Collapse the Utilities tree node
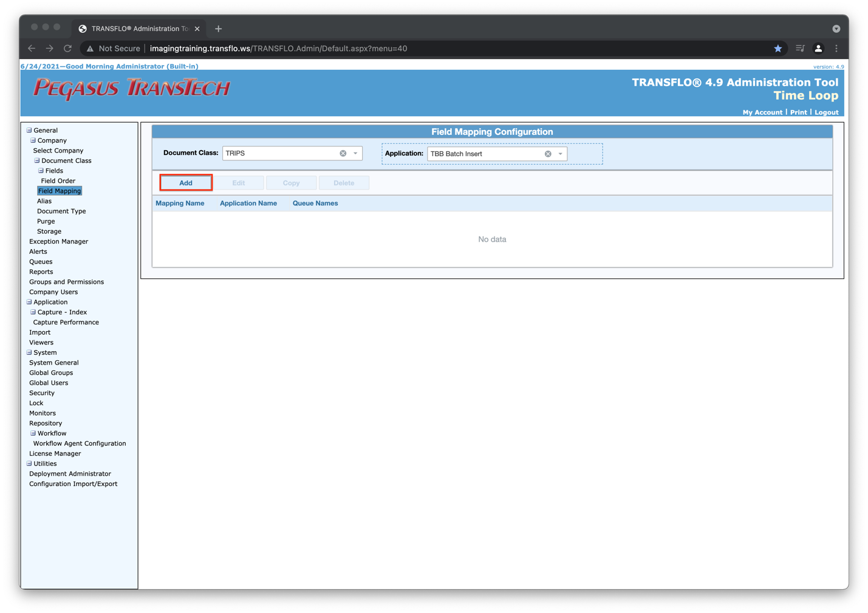 click(x=29, y=464)
